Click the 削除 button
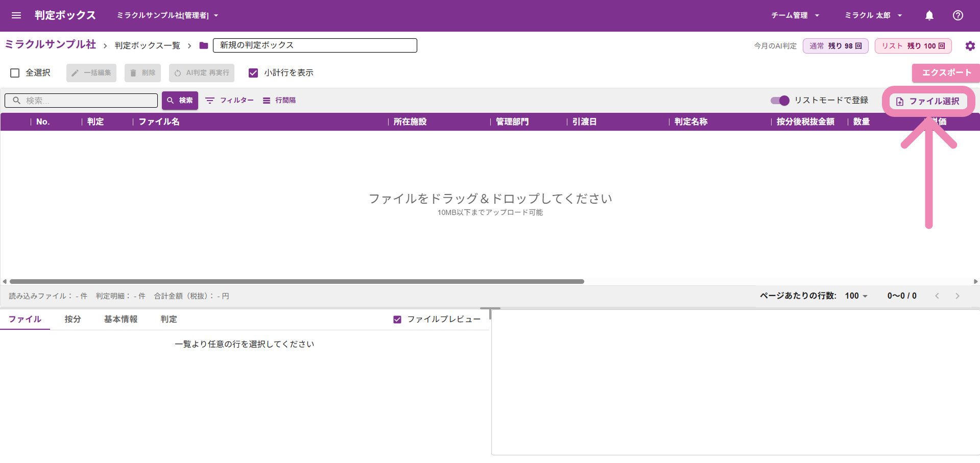 tap(142, 73)
